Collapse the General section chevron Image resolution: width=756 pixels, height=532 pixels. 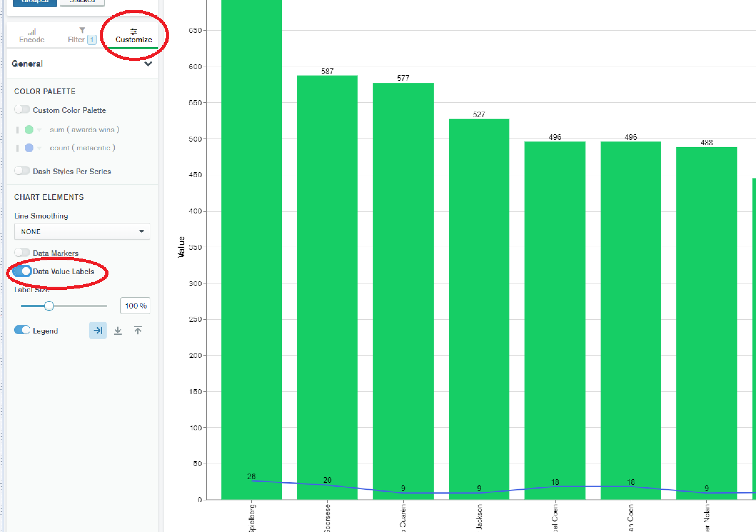click(x=148, y=63)
